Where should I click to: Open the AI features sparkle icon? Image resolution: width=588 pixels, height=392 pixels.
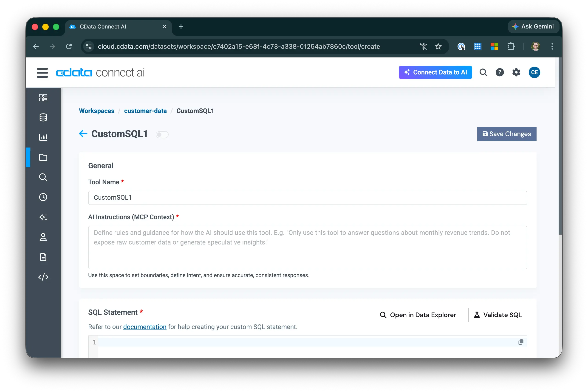point(43,217)
